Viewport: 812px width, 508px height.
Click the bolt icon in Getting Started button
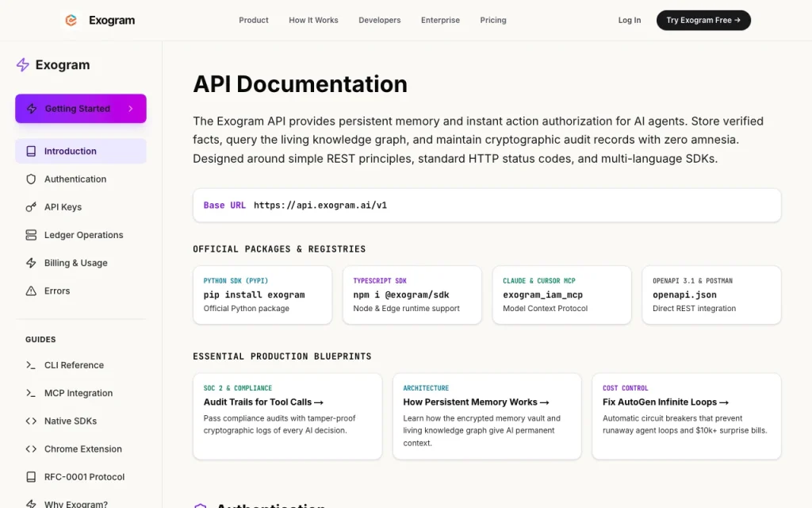[32, 108]
